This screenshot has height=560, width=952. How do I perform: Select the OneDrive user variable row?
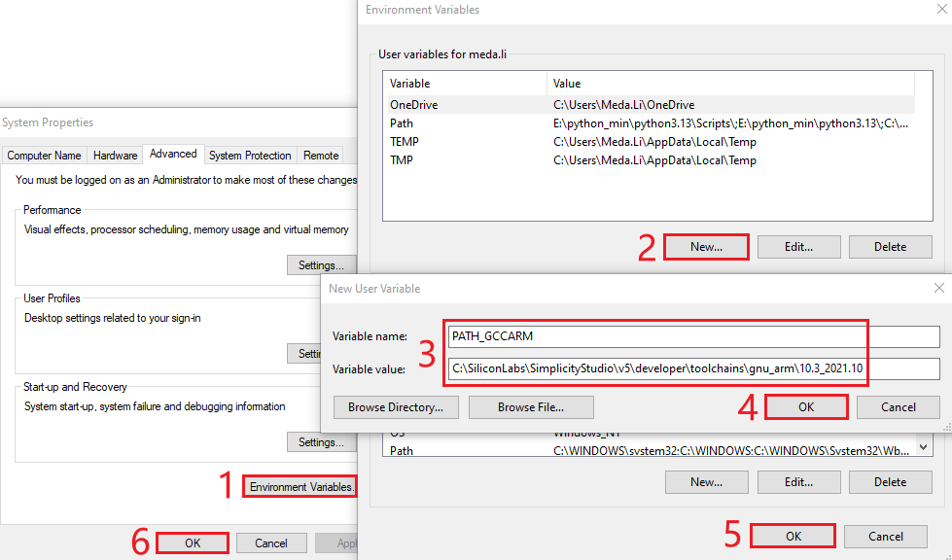(414, 105)
